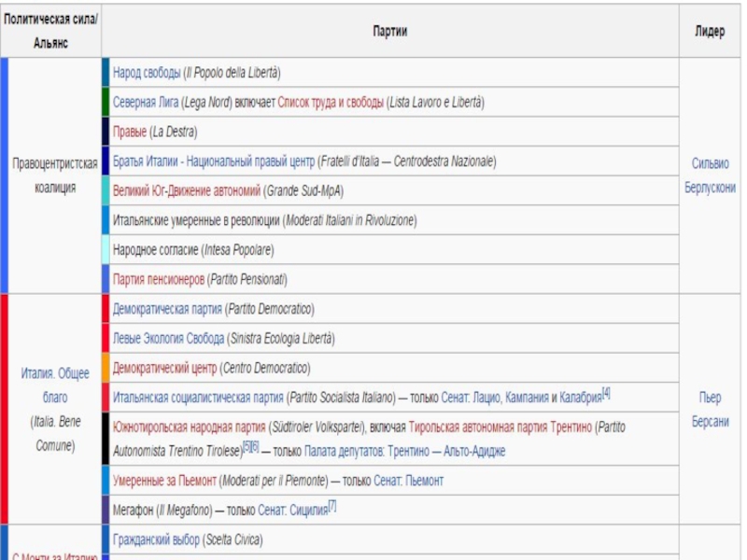Click the Italia. Bene Comune italic text

click(55, 434)
